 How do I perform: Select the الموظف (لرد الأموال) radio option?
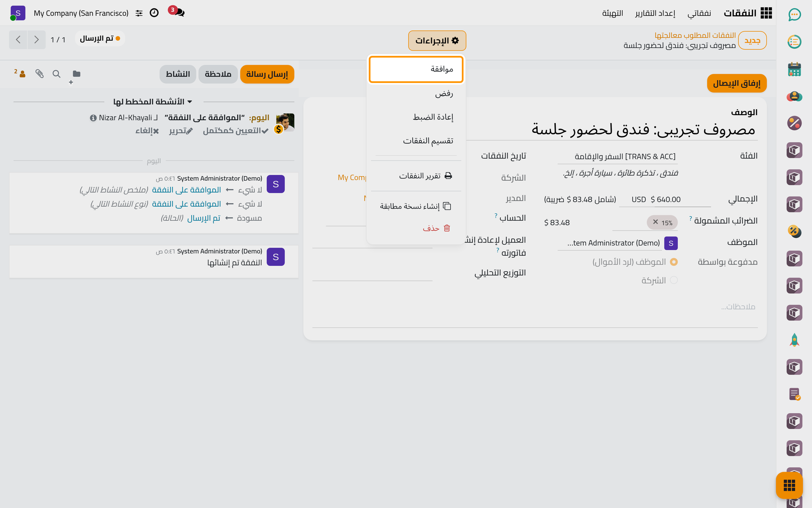tap(674, 262)
